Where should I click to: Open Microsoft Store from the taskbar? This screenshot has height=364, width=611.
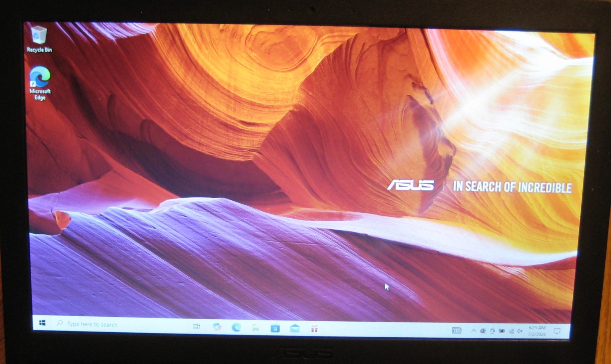point(275,328)
